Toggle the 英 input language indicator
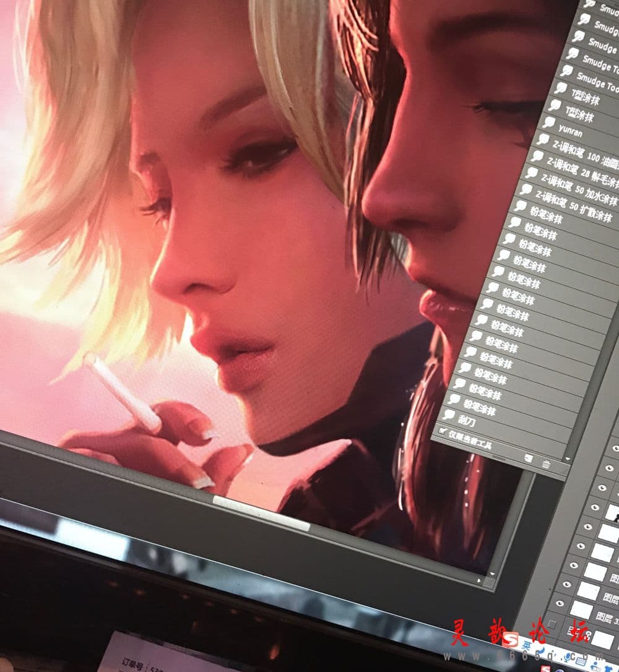Viewport: 619px width, 672px height. [x=526, y=644]
